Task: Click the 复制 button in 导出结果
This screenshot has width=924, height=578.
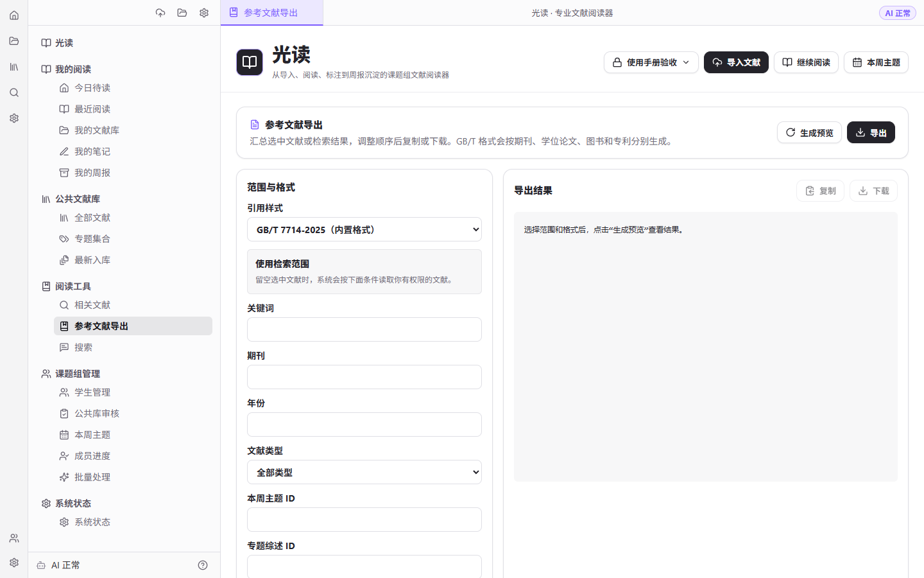Action: coord(820,191)
